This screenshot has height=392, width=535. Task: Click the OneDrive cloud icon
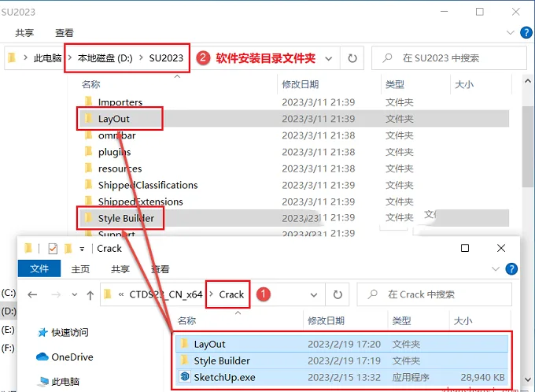[x=42, y=357]
